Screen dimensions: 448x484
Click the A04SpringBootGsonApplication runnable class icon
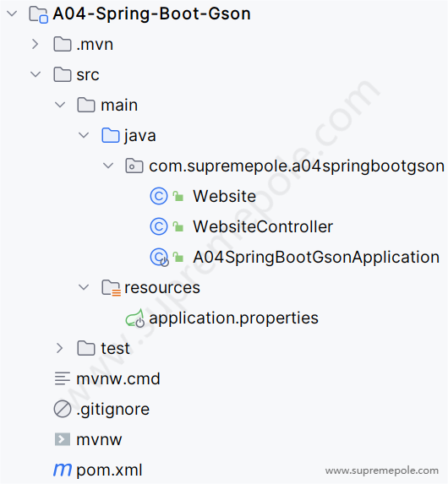(x=160, y=258)
